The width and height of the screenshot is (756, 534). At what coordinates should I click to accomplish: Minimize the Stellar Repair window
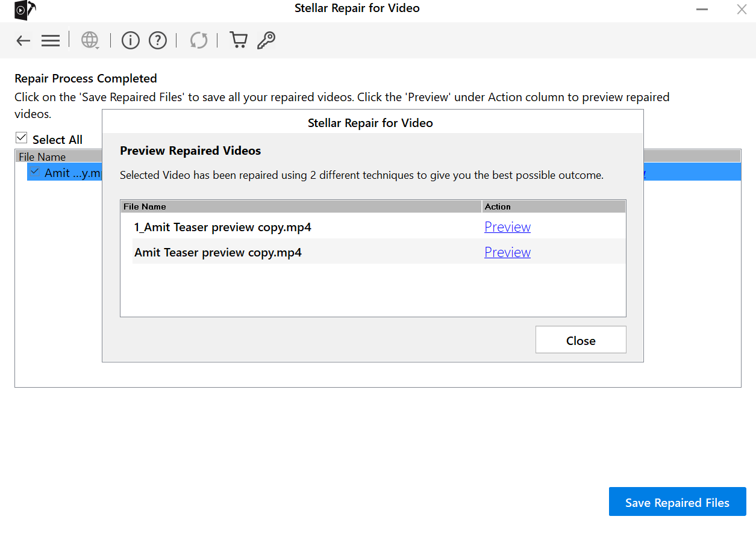coord(702,10)
